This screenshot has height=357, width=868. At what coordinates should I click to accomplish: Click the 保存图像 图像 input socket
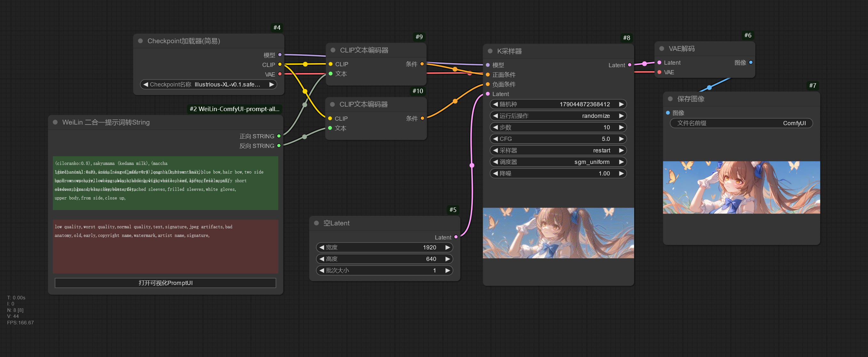point(668,113)
